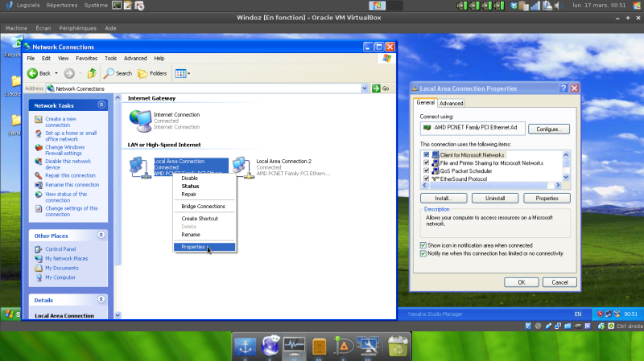
Task: Choose Bridge Connections from context menu
Action: (x=203, y=207)
